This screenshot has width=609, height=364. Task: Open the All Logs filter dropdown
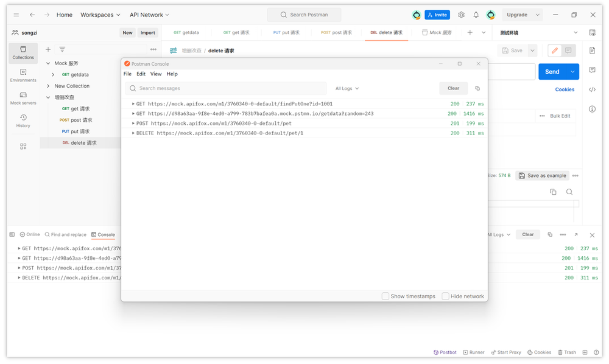coord(347,88)
